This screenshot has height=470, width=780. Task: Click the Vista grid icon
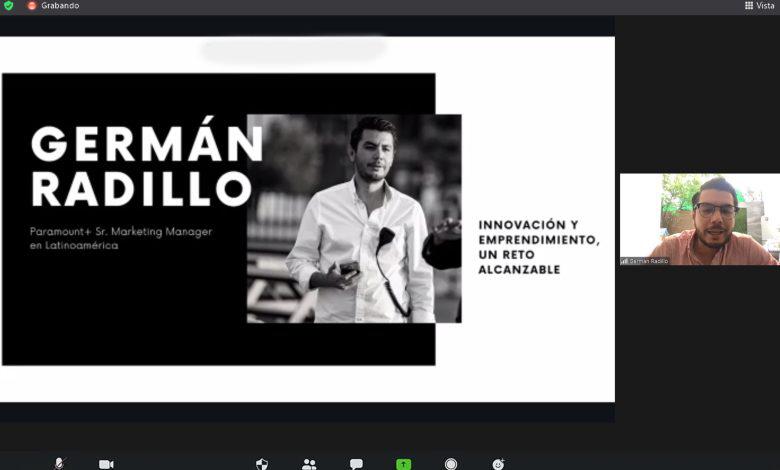tap(749, 5)
